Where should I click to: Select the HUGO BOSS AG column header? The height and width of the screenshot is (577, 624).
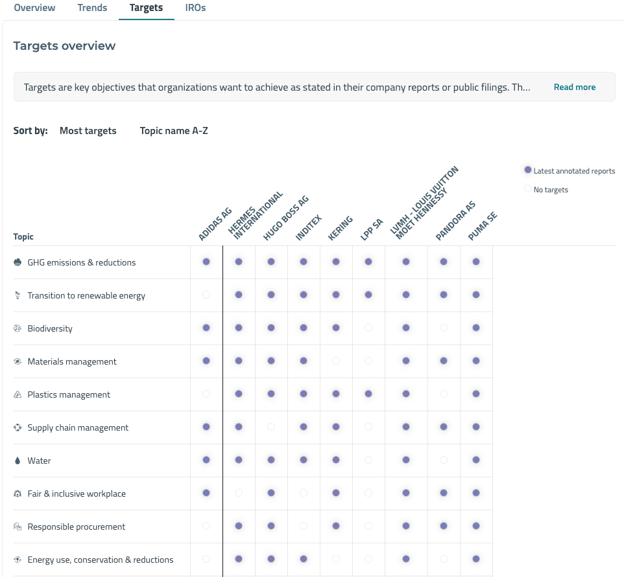tap(286, 218)
